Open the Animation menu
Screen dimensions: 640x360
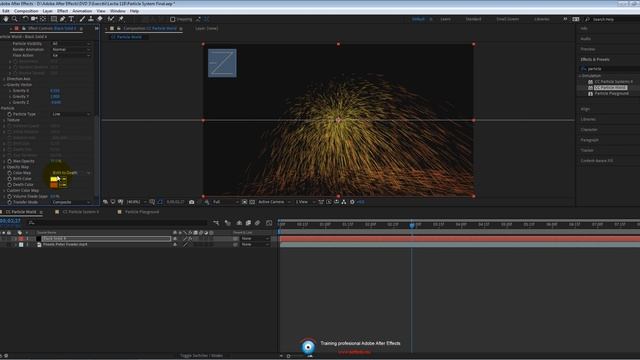pos(82,11)
